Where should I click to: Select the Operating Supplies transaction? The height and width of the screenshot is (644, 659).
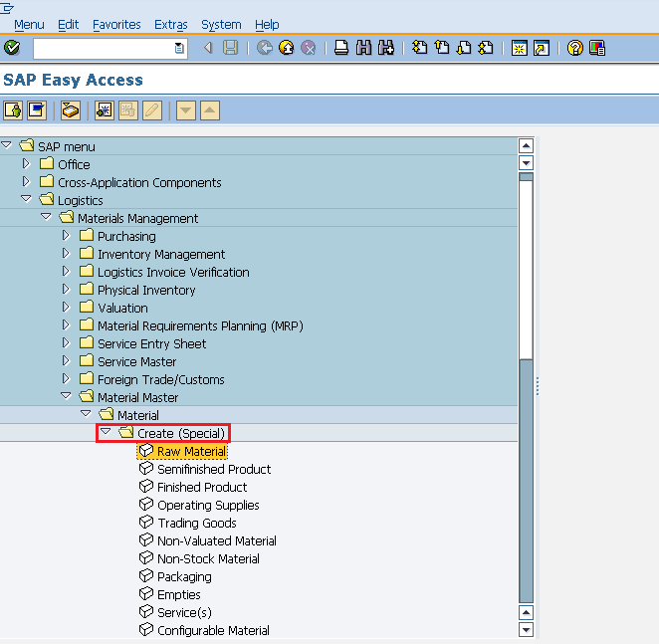pyautogui.click(x=199, y=506)
